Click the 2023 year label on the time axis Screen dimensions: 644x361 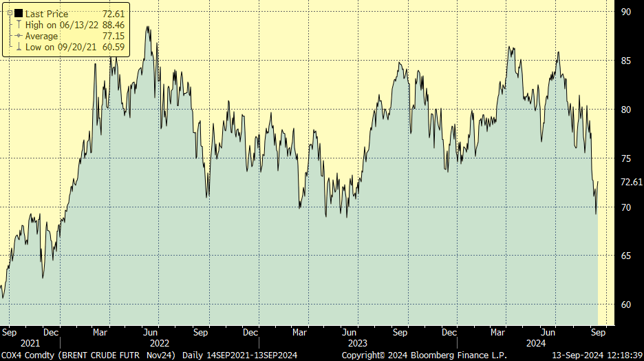point(358,343)
